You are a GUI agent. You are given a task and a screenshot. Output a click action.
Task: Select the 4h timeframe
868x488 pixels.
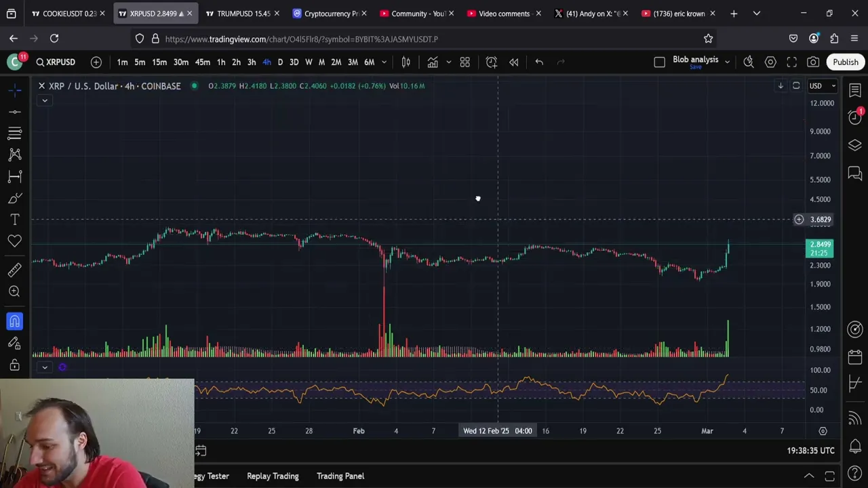click(267, 62)
